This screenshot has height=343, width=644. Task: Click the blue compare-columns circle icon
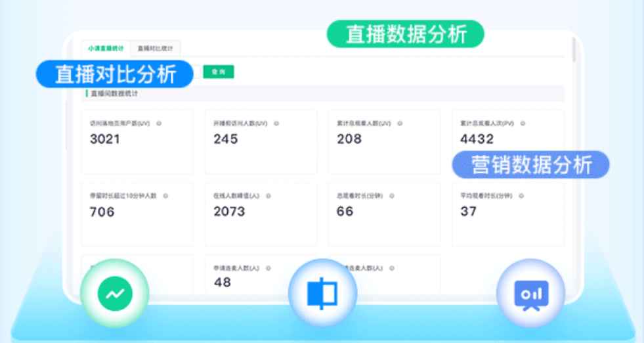tap(322, 293)
